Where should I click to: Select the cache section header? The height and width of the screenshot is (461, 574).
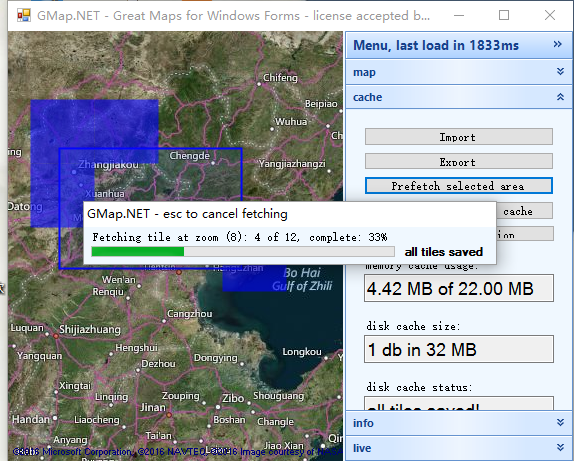[459, 97]
